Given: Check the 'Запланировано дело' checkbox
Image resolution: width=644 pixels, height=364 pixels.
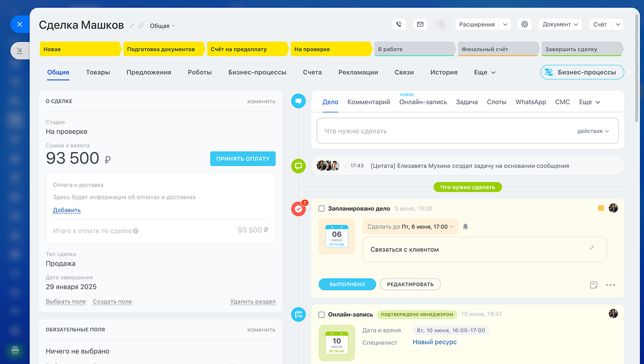Looking at the screenshot, I should 321,209.
